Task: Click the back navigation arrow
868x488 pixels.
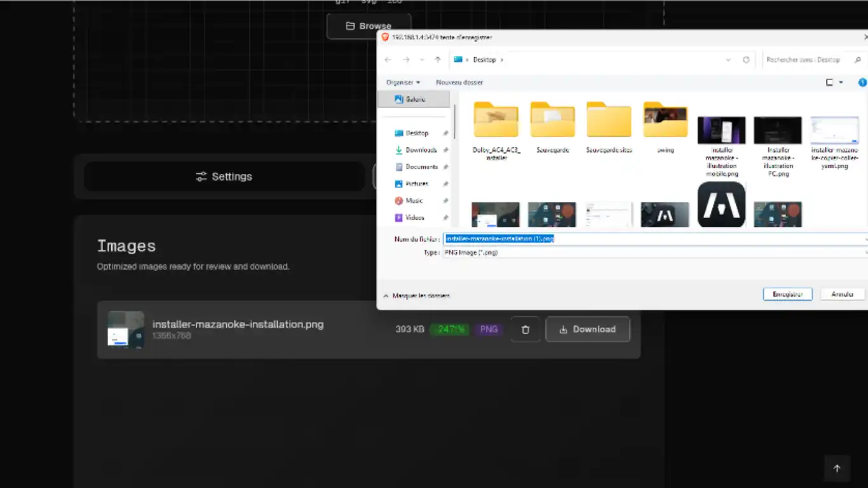Action: pyautogui.click(x=388, y=60)
